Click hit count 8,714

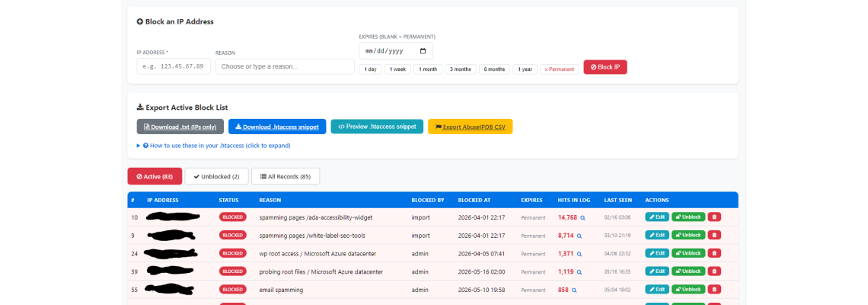566,236
